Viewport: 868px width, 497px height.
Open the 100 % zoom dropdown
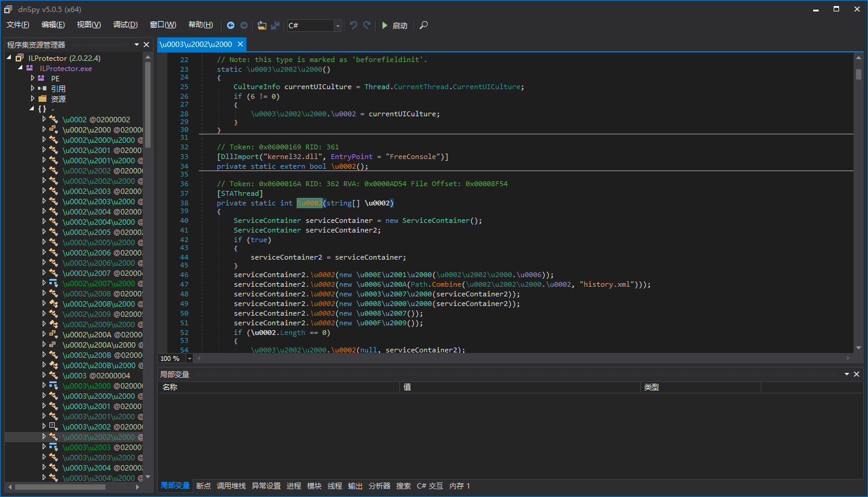pos(190,358)
